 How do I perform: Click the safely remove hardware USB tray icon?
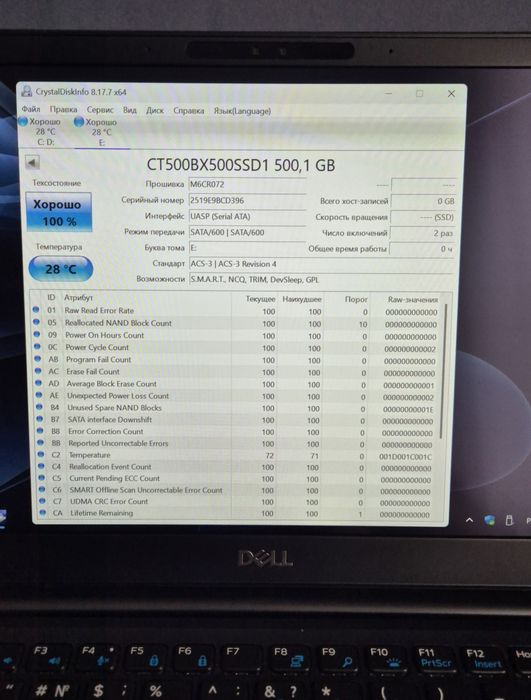(509, 520)
